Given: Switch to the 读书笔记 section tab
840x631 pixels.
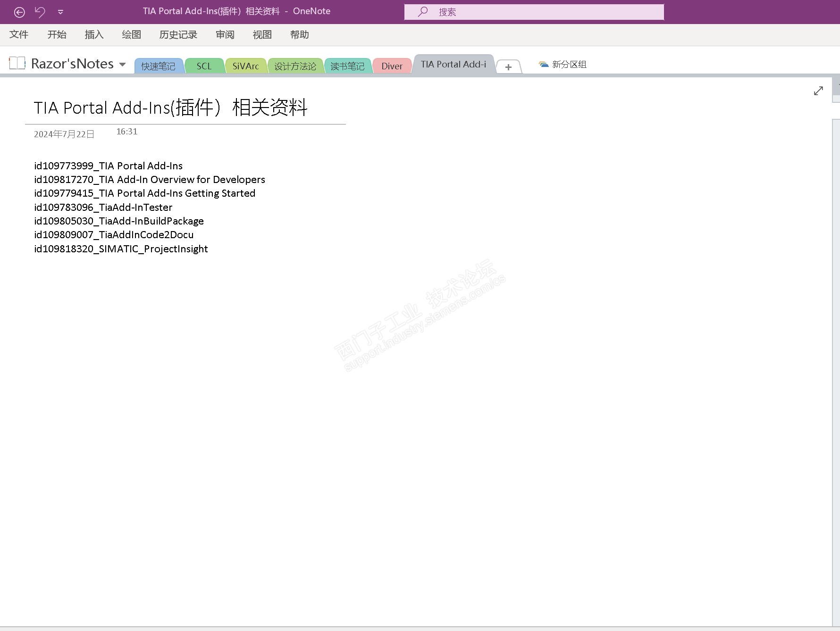Looking at the screenshot, I should pyautogui.click(x=347, y=66).
